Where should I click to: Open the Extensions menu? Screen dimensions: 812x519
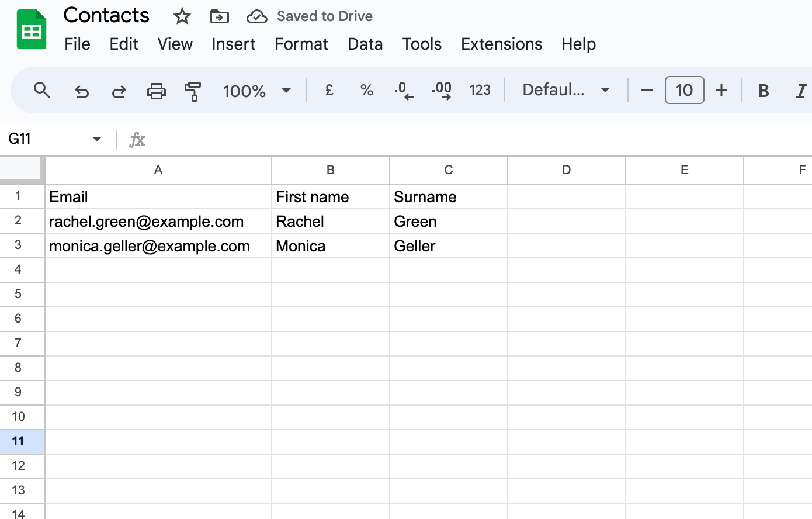click(x=501, y=44)
